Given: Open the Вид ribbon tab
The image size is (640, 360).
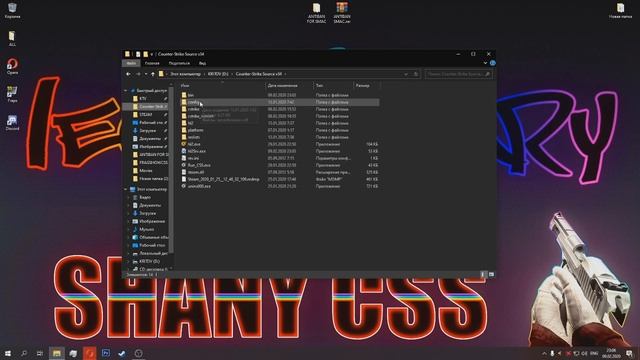Looking at the screenshot, I should click(x=202, y=63).
